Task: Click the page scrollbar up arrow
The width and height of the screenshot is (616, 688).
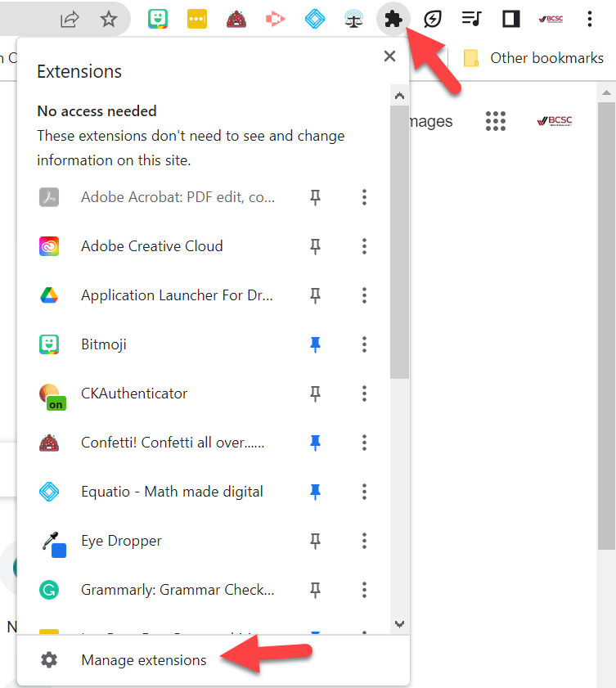Action: pyautogui.click(x=606, y=92)
